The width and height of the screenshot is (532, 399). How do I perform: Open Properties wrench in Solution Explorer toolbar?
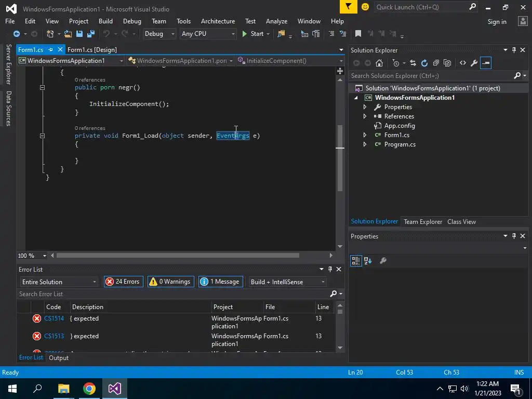point(474,63)
